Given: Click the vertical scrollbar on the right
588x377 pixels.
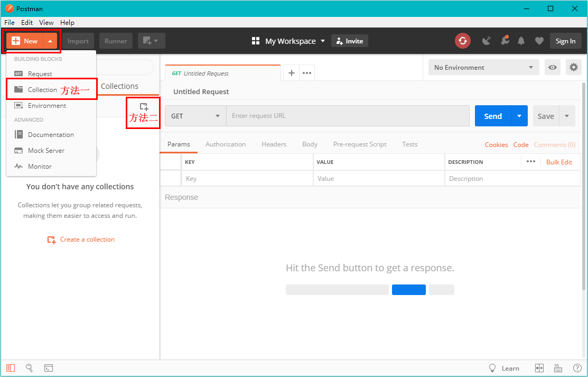Looking at the screenshot, I should 583,186.
